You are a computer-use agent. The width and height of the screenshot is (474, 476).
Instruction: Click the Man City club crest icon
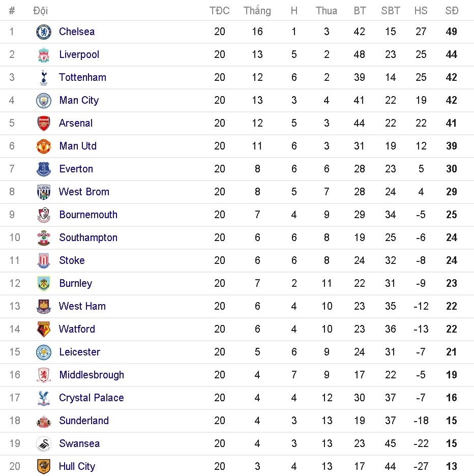44,100
